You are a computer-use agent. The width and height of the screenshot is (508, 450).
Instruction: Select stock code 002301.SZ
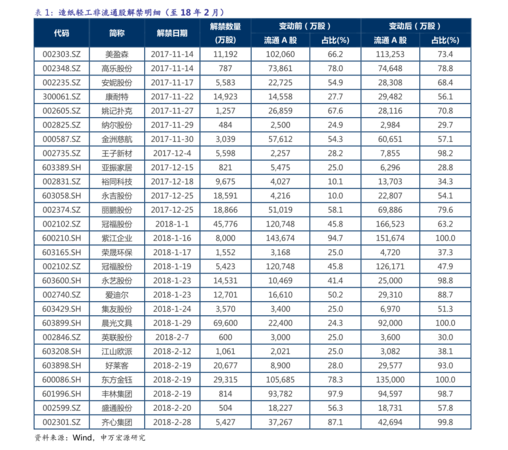(62, 422)
